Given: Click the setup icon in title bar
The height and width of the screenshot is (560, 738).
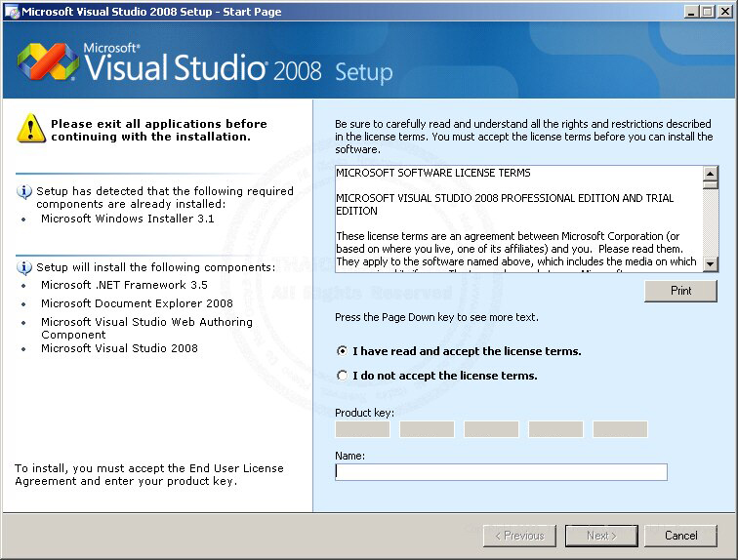Looking at the screenshot, I should point(12,12).
